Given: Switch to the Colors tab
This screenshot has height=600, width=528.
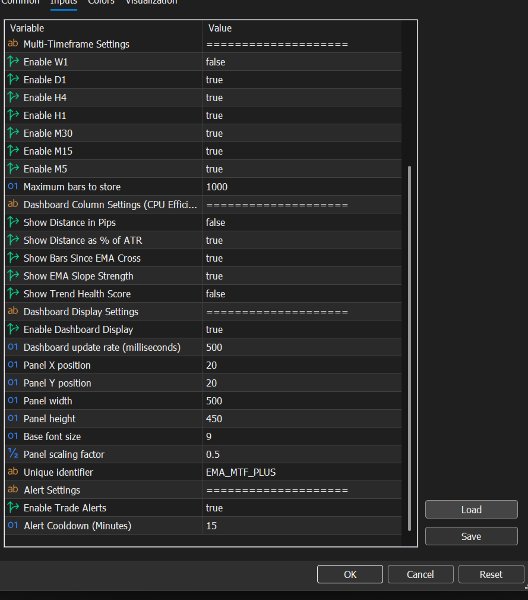Looking at the screenshot, I should (101, 3).
